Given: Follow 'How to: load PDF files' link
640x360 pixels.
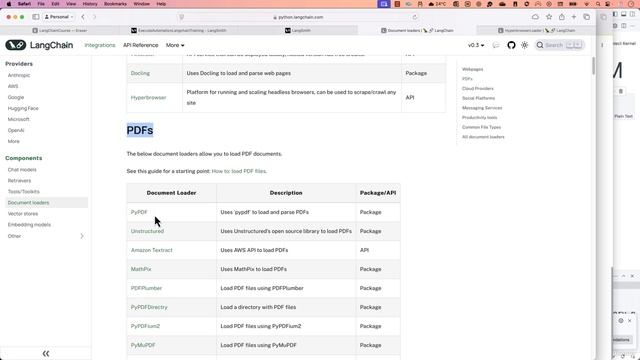Looking at the screenshot, I should [239, 171].
